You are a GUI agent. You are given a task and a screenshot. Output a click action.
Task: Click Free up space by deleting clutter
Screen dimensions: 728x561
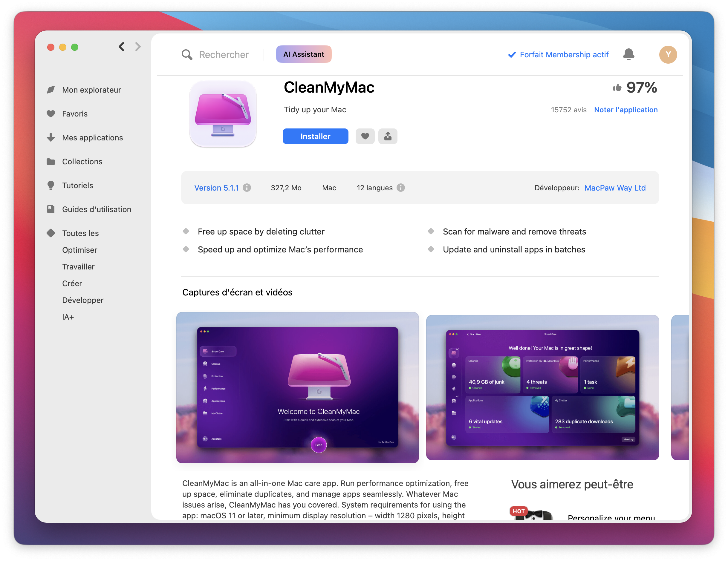261,232
